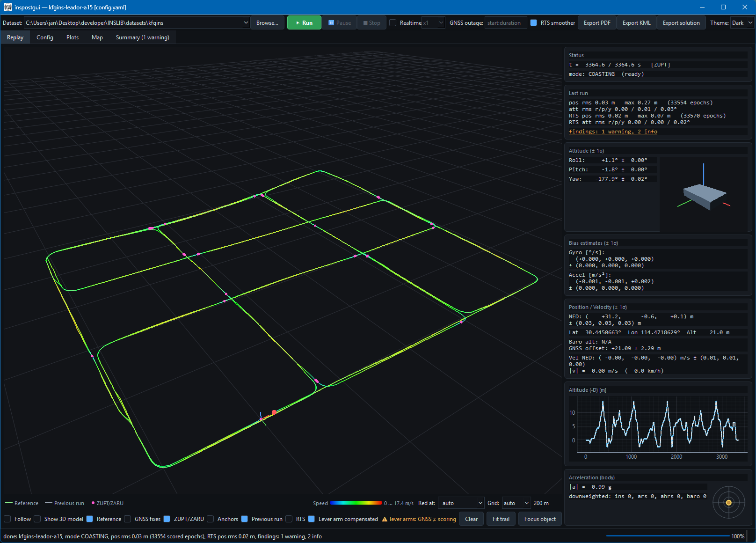Screen dimensions: 756x543
Task: Click the green Run button
Action: [304, 22]
